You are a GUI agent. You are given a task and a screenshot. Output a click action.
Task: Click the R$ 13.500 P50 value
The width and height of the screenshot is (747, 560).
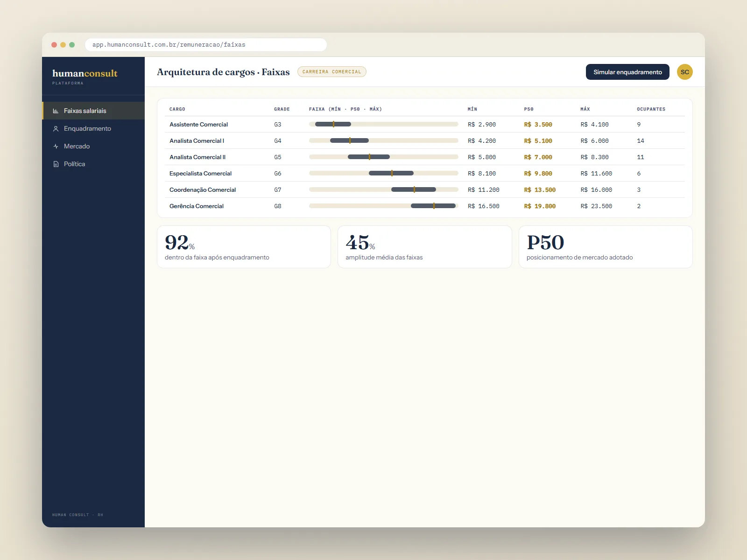(540, 190)
